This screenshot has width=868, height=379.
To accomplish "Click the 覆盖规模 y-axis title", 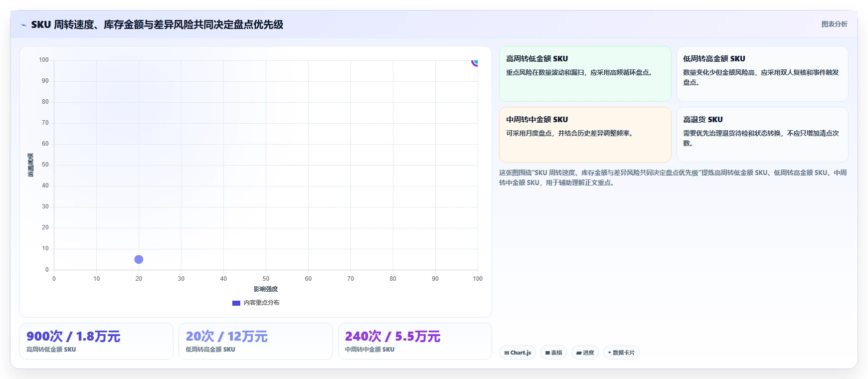I will 31,165.
